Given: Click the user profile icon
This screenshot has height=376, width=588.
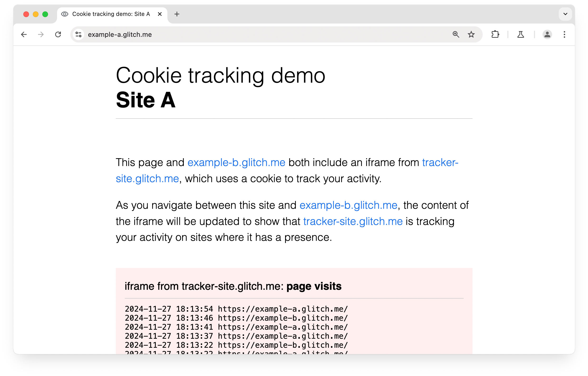Looking at the screenshot, I should 547,35.
